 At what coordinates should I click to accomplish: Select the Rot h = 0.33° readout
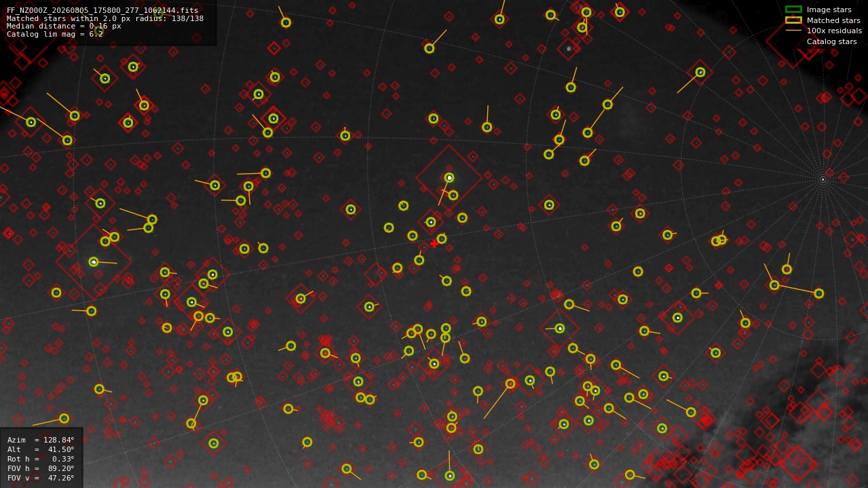tap(41, 459)
